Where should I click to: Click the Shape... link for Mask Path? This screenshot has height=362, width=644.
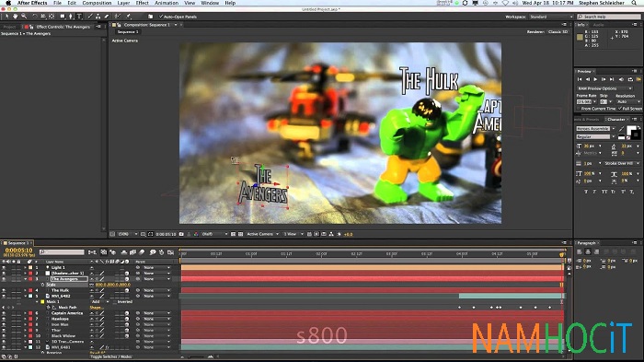pos(96,308)
